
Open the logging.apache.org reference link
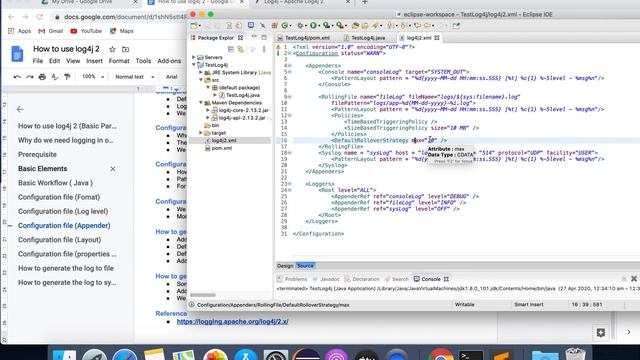click(x=232, y=322)
